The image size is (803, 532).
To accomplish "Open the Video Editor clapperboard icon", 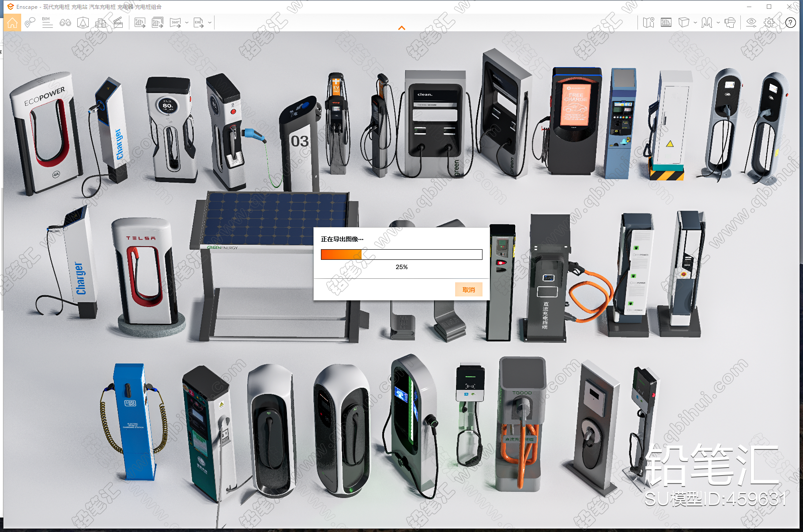I will point(118,23).
